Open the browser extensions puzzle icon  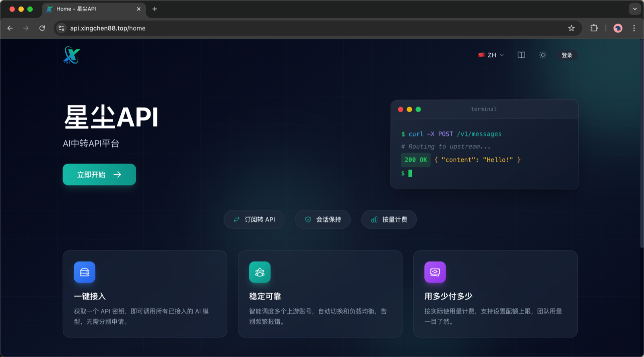click(594, 28)
